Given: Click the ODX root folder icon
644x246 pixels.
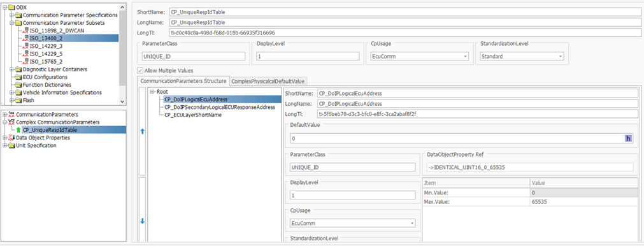Looking at the screenshot, I should pyautogui.click(x=11, y=8).
